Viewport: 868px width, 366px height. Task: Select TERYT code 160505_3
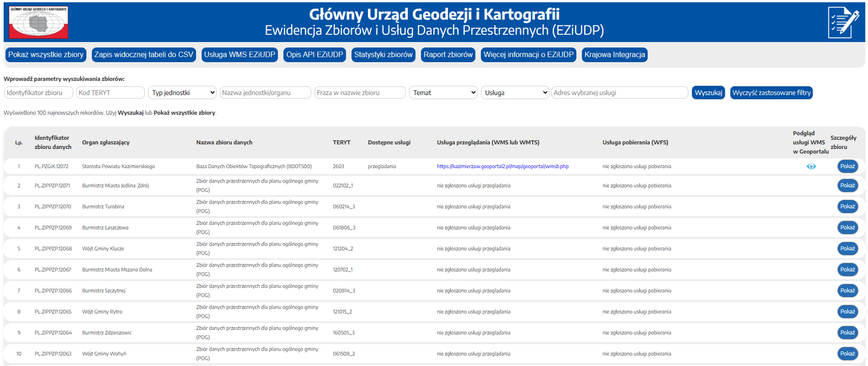coord(344,333)
